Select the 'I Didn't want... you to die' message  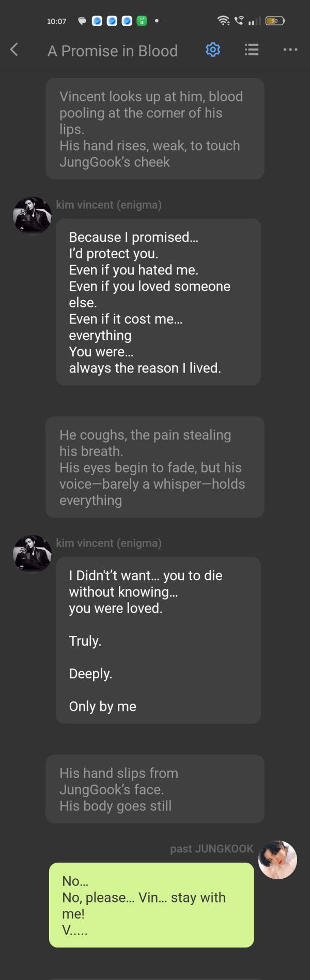[158, 641]
